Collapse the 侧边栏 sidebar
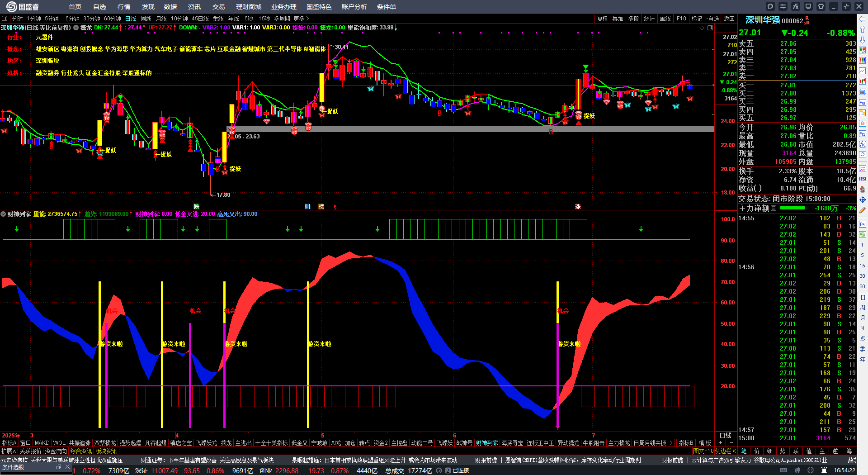The height and width of the screenshot is (475, 868). (726, 451)
